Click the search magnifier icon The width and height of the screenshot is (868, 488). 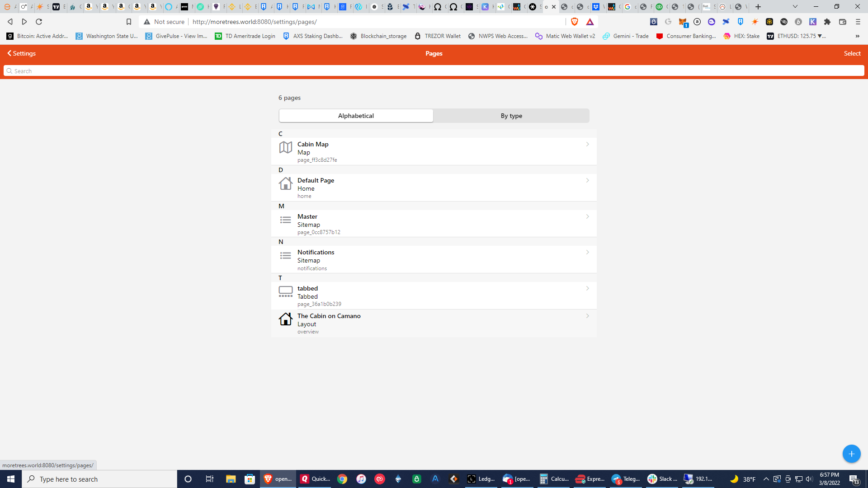click(x=9, y=70)
